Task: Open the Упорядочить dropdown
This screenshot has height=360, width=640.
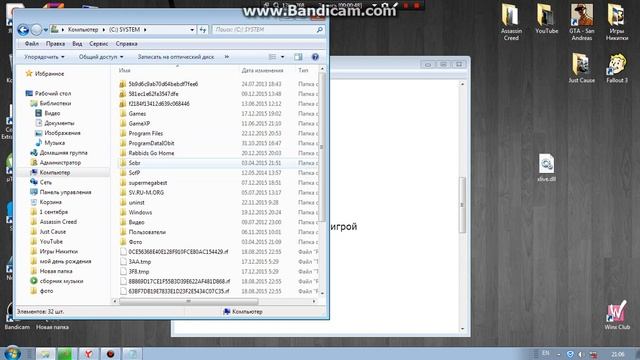Action: (44, 57)
